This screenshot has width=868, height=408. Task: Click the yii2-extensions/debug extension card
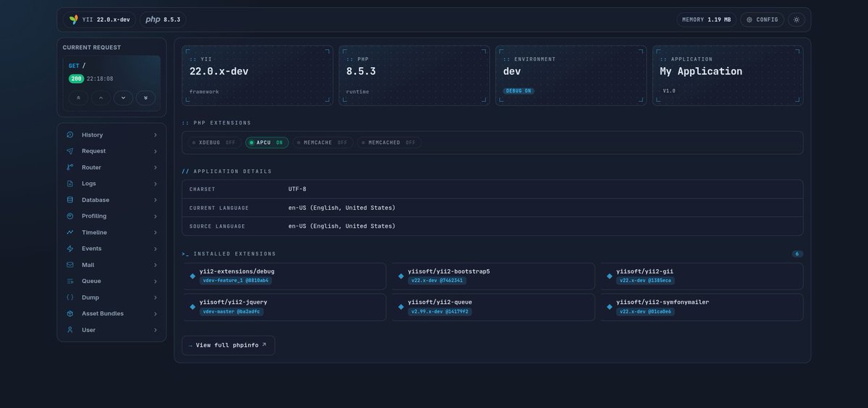click(284, 276)
